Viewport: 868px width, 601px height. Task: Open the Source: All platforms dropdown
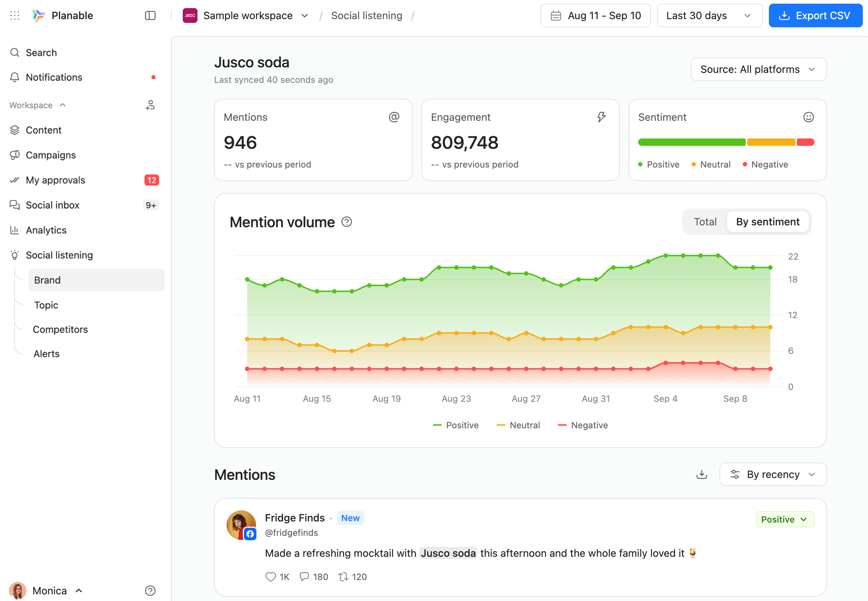pyautogui.click(x=758, y=69)
